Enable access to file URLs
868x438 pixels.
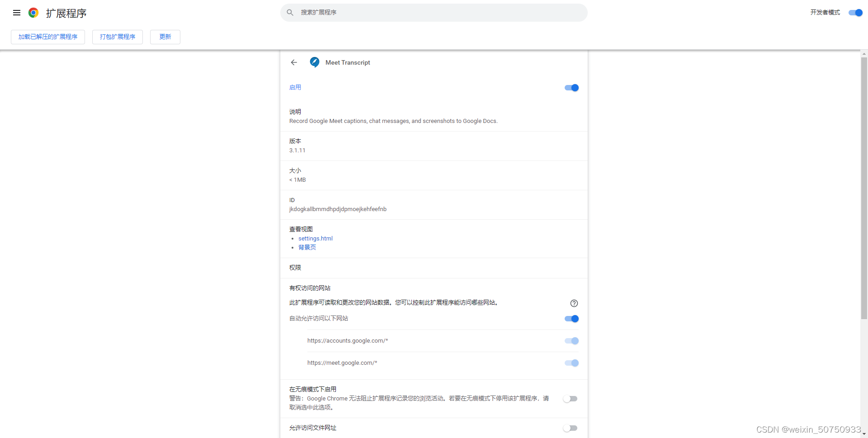[x=571, y=428]
